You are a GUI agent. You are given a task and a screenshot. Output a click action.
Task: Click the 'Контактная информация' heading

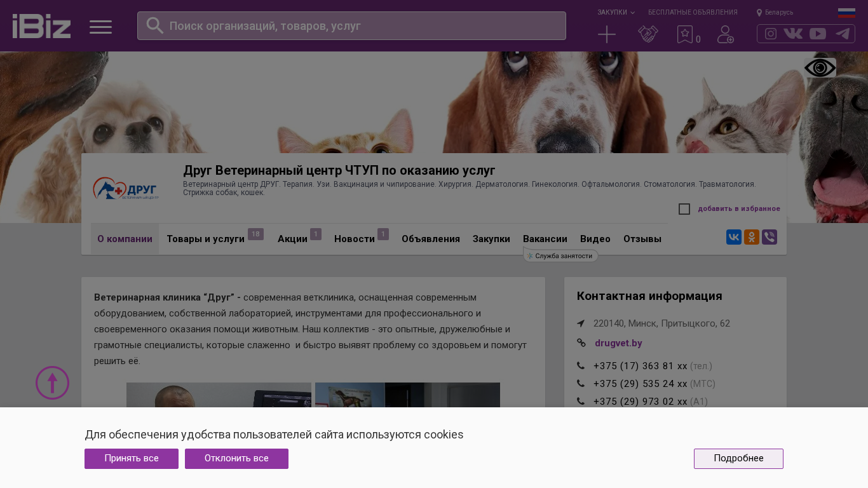click(x=649, y=296)
